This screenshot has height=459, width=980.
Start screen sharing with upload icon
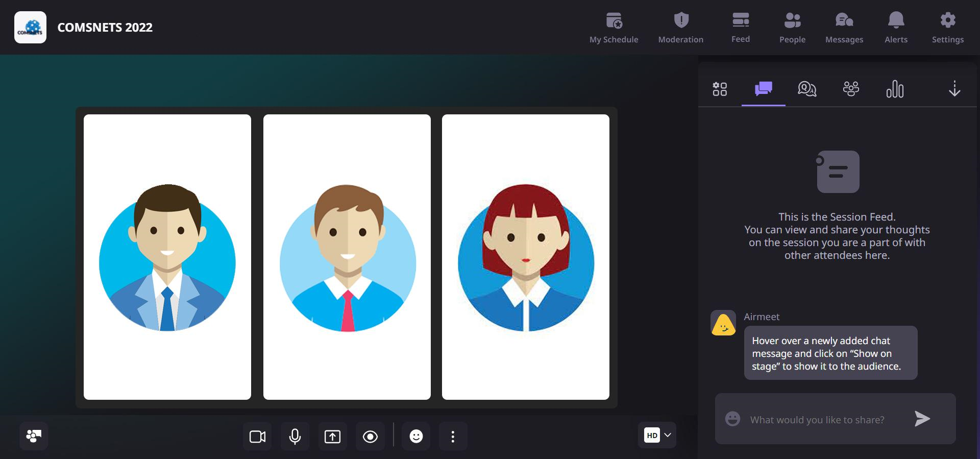pos(333,436)
